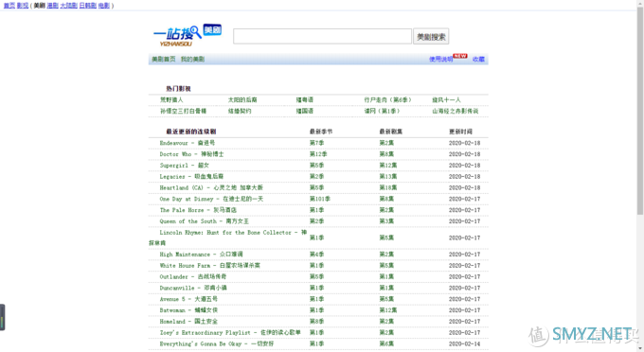Open Legacies series link
Viewport: 644px width, 352px height.
192,176
